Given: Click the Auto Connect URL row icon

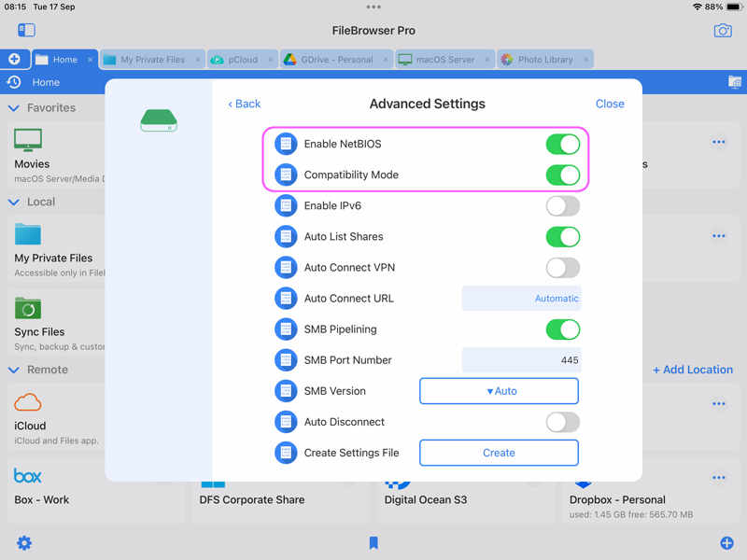Looking at the screenshot, I should 286,299.
